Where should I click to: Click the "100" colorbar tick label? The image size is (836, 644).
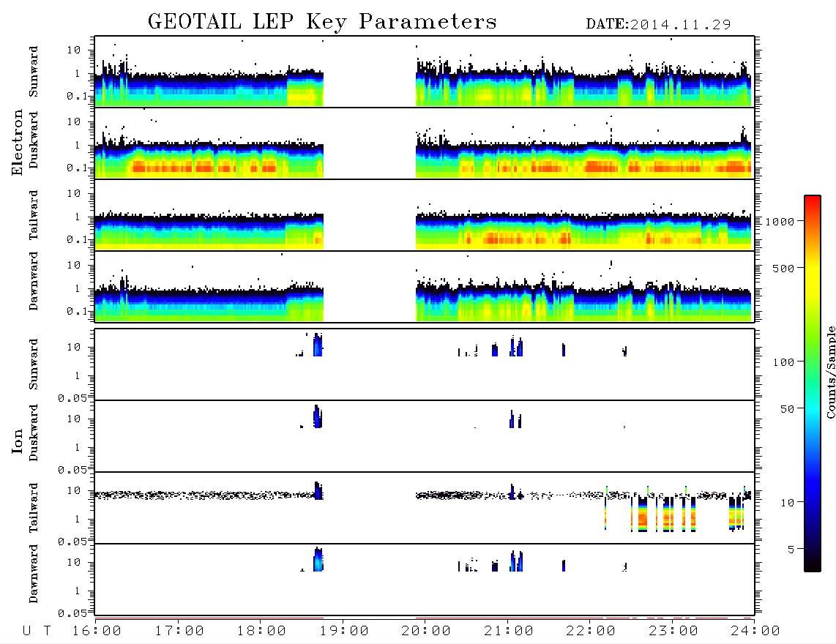click(783, 362)
